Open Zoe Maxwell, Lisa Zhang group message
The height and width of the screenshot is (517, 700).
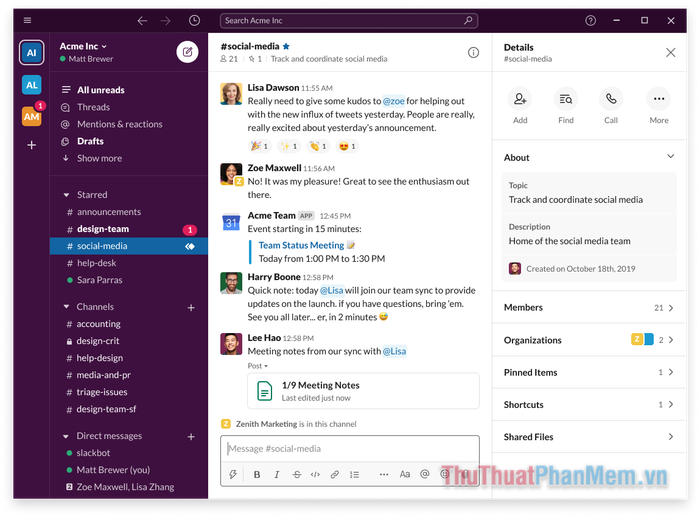pos(125,487)
